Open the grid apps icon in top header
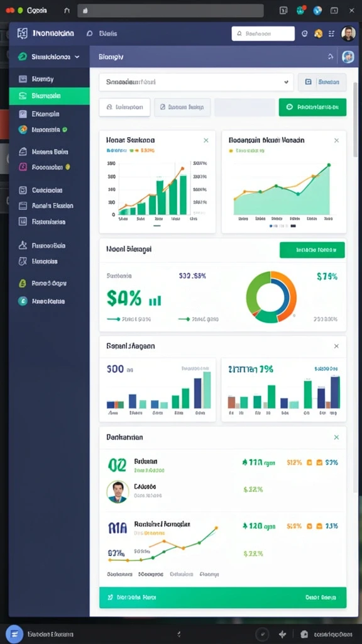The height and width of the screenshot is (644, 362). pyautogui.click(x=331, y=34)
